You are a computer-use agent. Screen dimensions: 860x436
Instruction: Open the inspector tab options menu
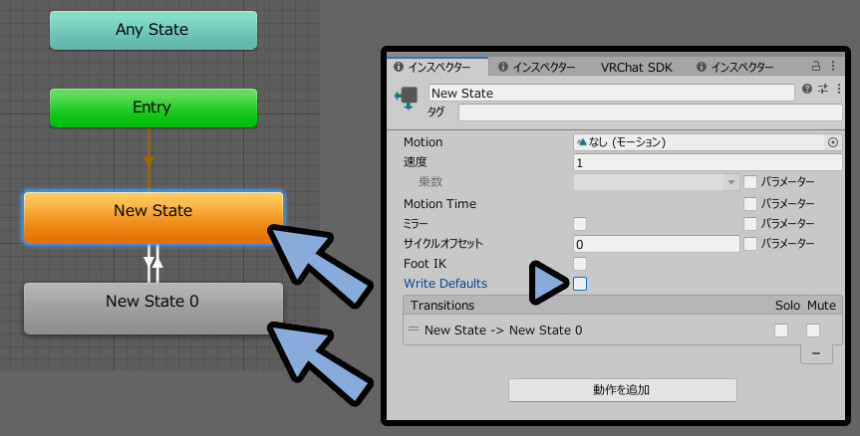[x=833, y=66]
